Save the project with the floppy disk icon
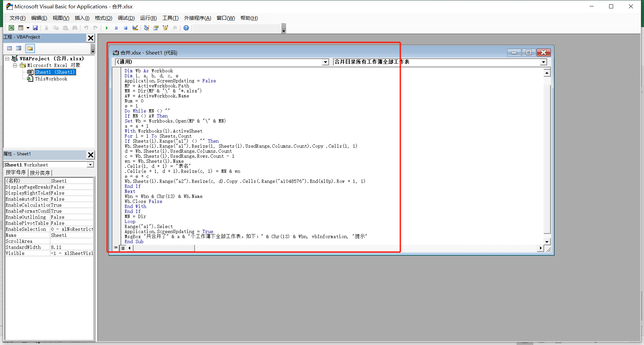 click(35, 28)
